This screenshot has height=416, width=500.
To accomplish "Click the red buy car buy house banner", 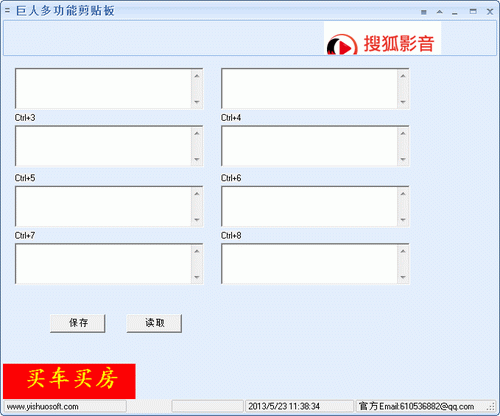I will pyautogui.click(x=69, y=381).
